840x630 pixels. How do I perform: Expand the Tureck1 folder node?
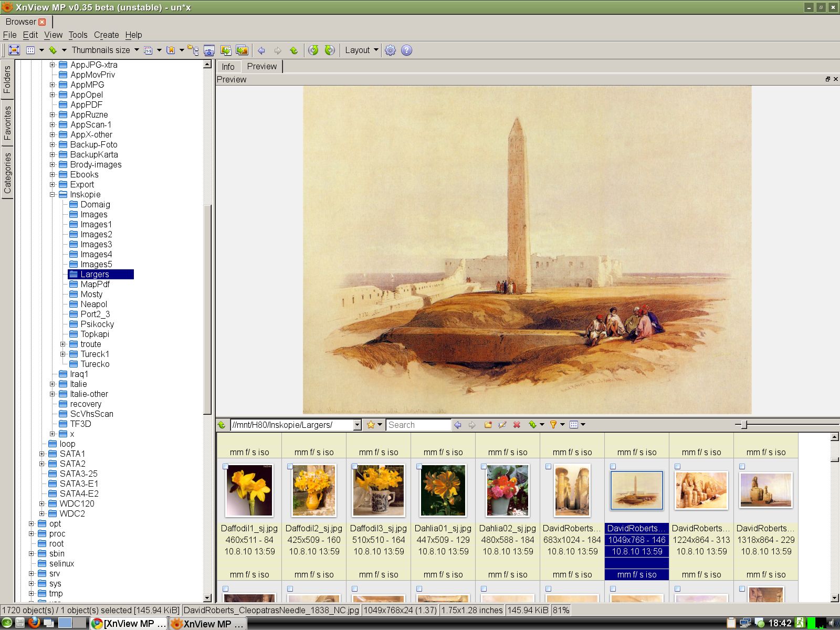pos(63,354)
